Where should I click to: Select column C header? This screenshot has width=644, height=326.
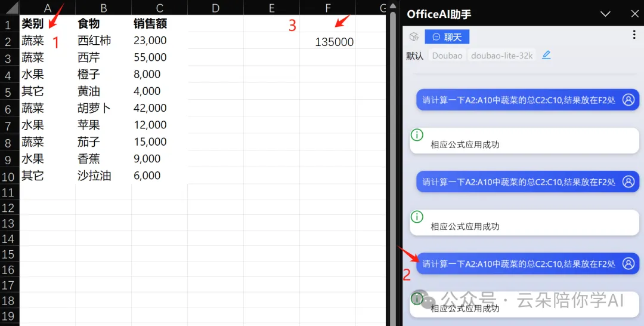[x=160, y=8]
